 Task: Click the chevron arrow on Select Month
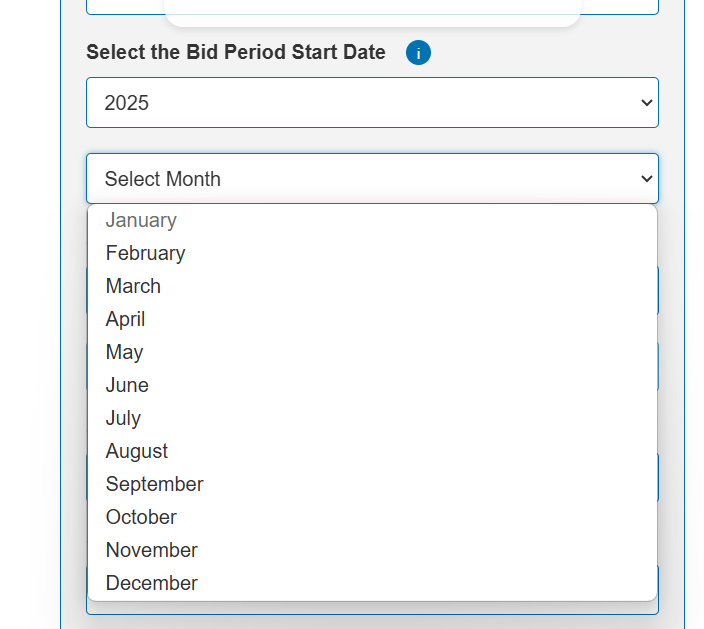(x=646, y=179)
